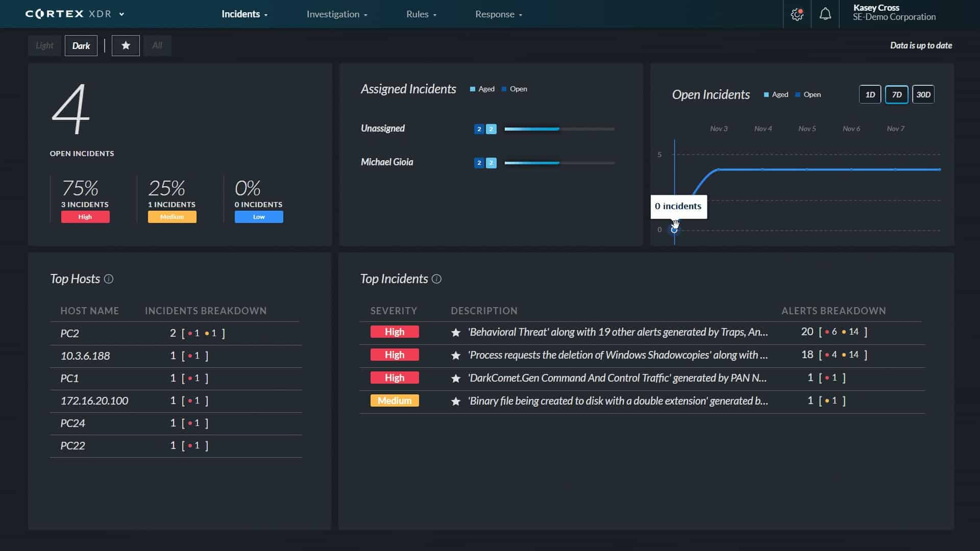Click alerts breakdown 20 for Behavioral Threat
The height and width of the screenshot is (551, 980).
point(834,332)
